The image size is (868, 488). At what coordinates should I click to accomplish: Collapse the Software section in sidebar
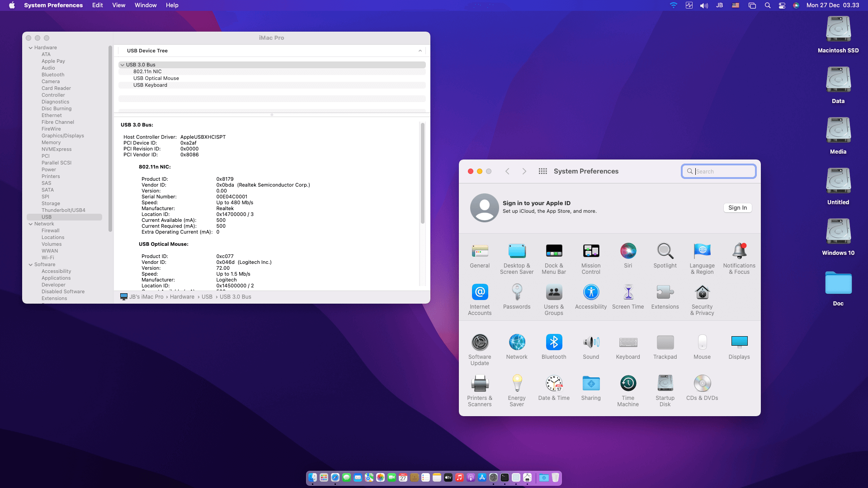[x=31, y=265]
